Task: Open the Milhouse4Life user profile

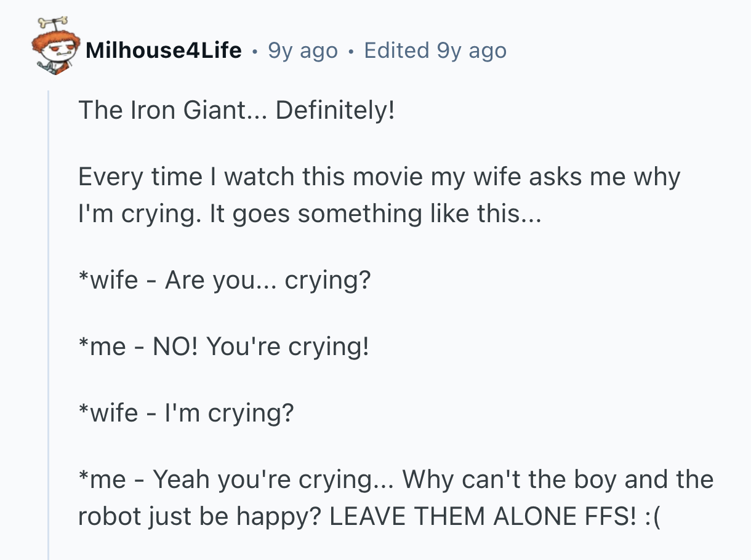Action: click(164, 50)
